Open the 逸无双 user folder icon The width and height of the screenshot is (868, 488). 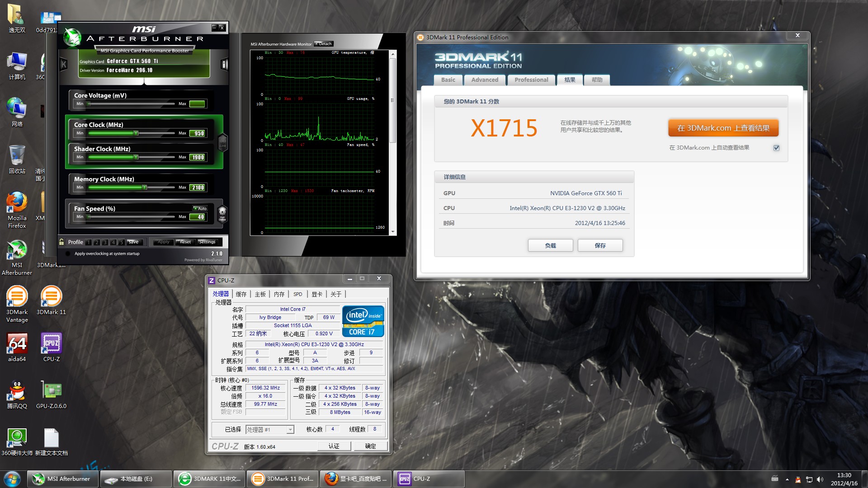(x=17, y=19)
